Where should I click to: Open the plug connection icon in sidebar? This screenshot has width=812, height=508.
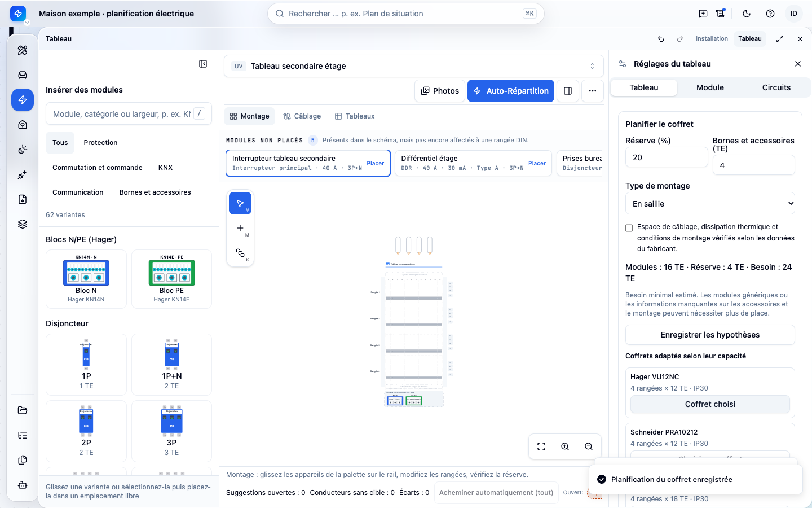[23, 174]
